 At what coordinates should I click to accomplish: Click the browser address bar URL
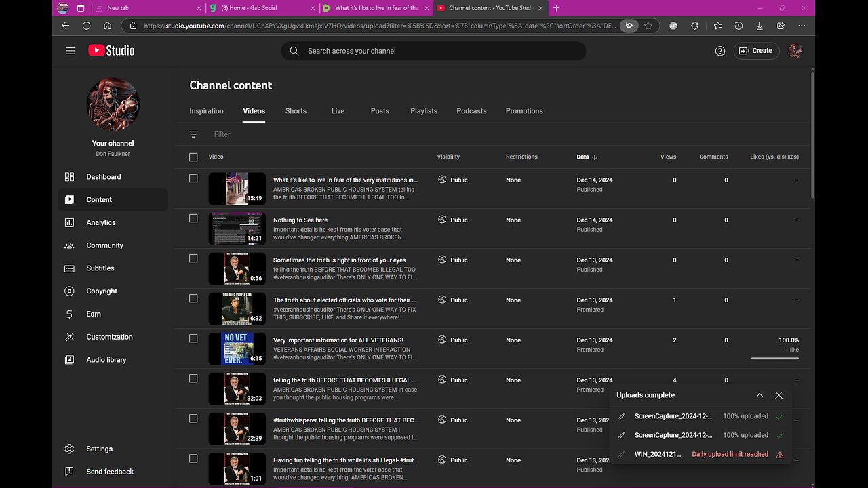[380, 26]
